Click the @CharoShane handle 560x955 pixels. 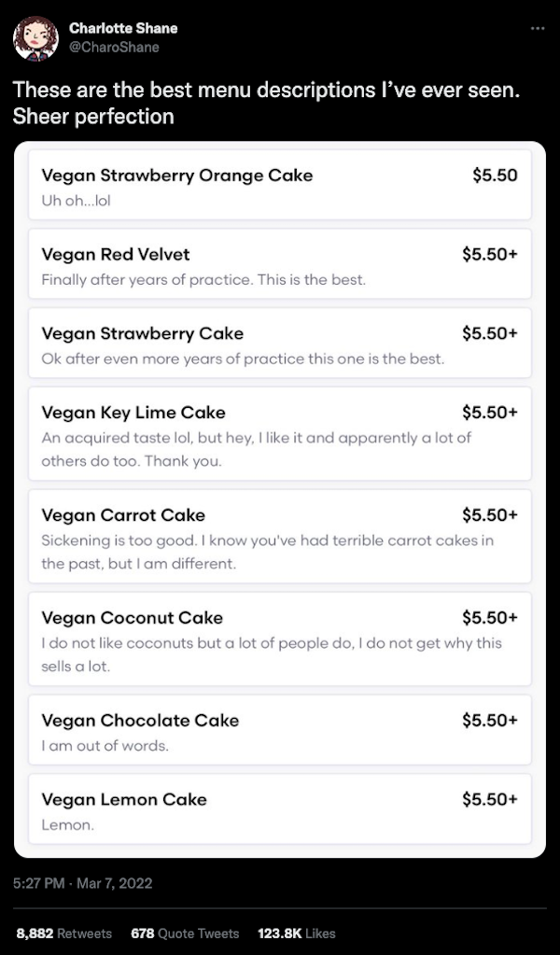(x=114, y=47)
